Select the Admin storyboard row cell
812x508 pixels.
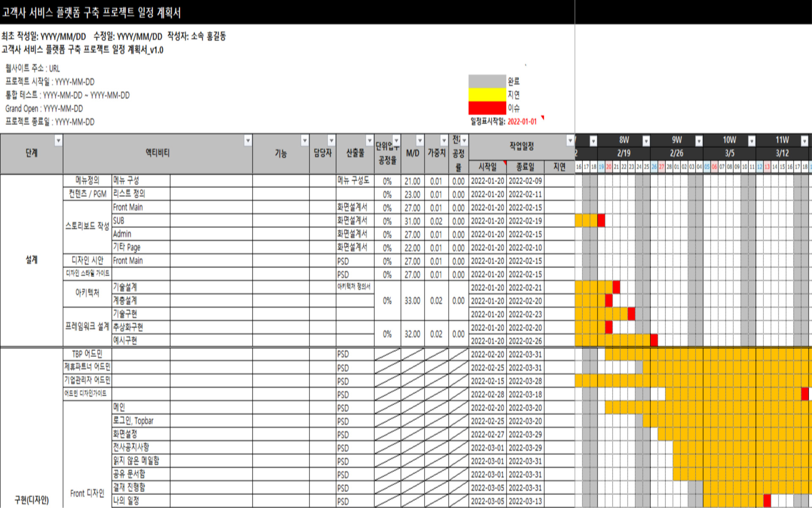[141, 234]
